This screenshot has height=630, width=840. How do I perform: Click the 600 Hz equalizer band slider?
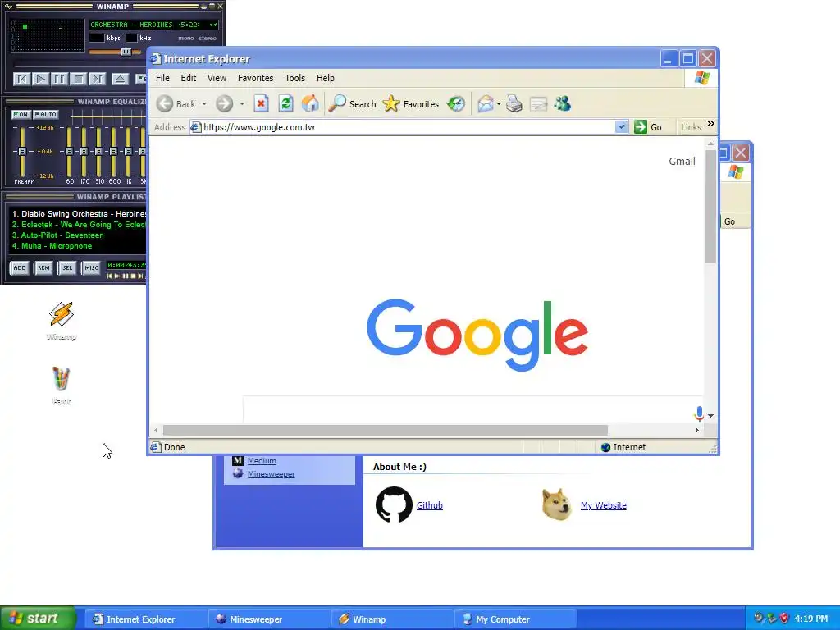113,152
